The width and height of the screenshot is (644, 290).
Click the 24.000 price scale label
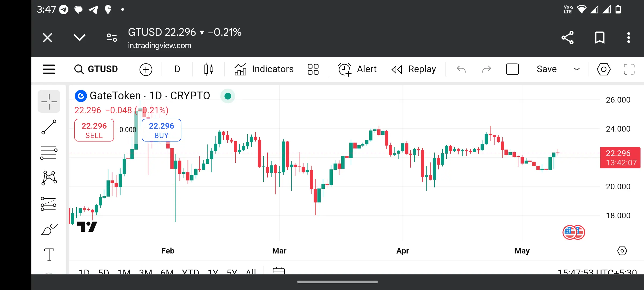(618, 129)
